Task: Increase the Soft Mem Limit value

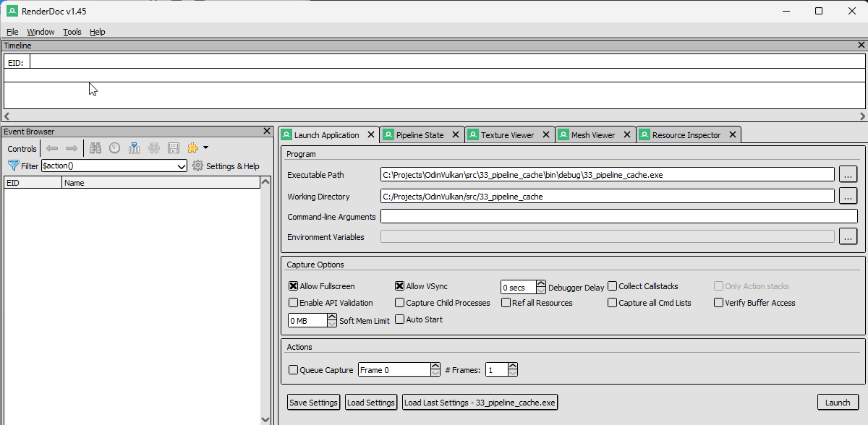Action: click(x=332, y=317)
